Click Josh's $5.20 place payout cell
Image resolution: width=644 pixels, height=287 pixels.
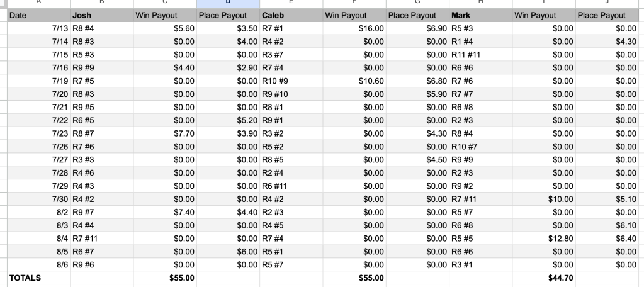(x=228, y=120)
